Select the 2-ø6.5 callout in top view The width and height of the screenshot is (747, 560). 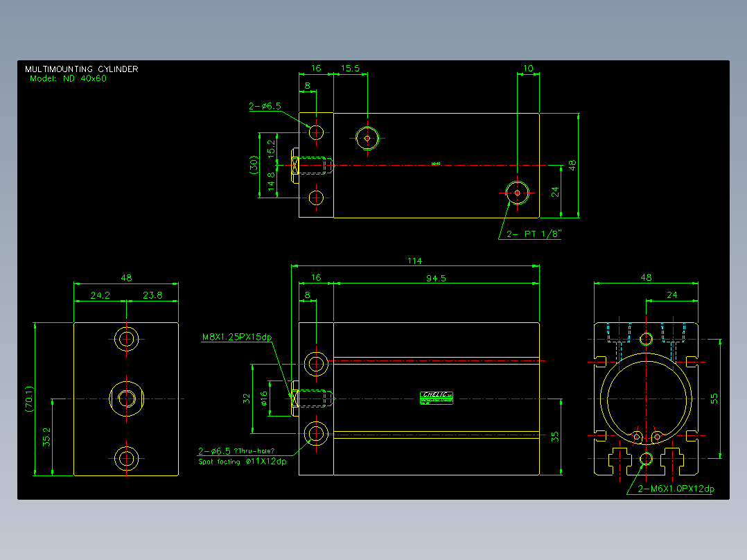pos(265,106)
